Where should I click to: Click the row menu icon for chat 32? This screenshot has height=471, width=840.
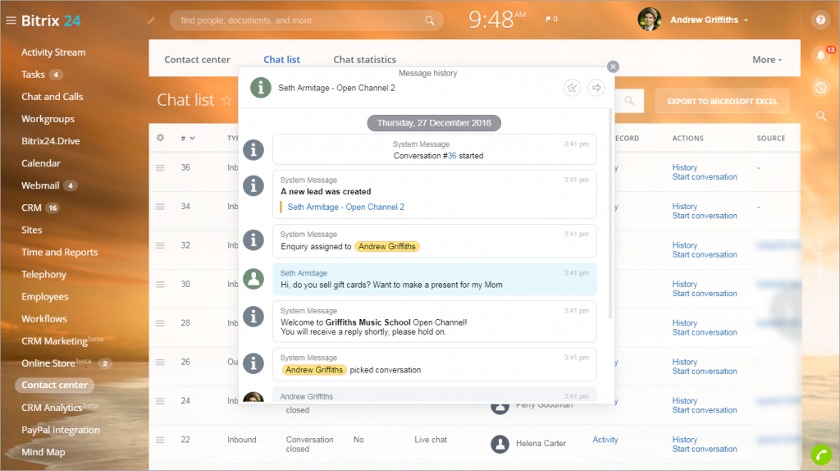[x=160, y=245]
